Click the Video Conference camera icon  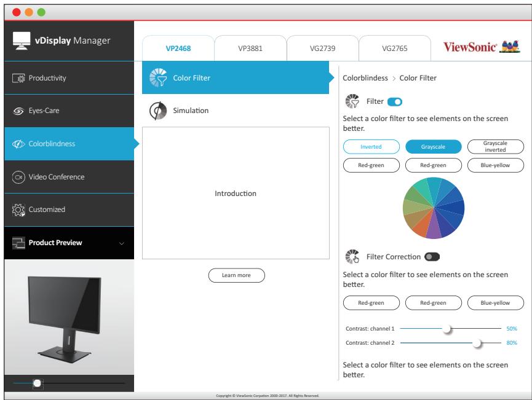coord(18,177)
